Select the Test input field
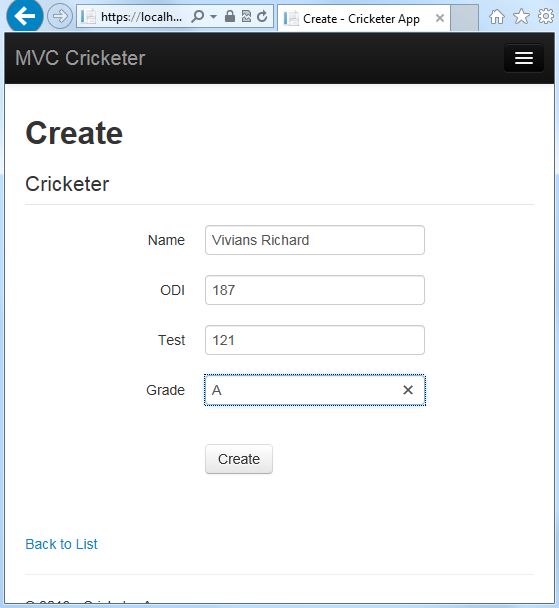The image size is (559, 608). point(315,340)
